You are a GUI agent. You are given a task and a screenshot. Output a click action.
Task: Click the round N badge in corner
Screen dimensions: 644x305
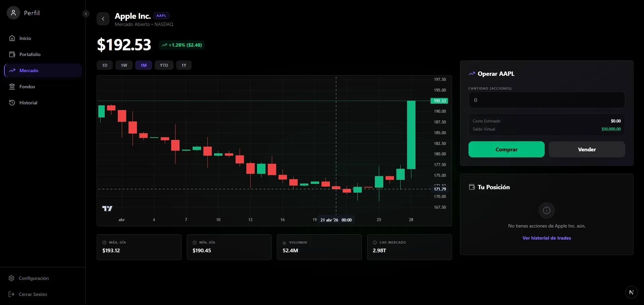(631, 292)
